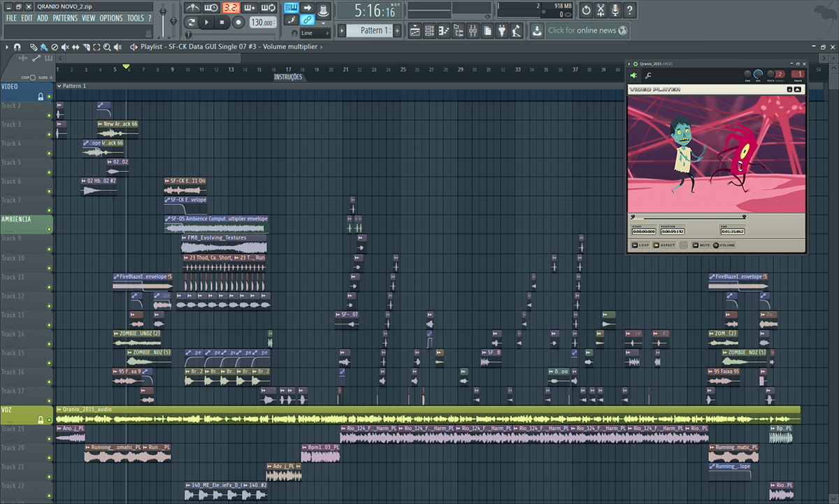Select the playlist mute tool
This screenshot has width=839, height=504.
pyautogui.click(x=65, y=47)
